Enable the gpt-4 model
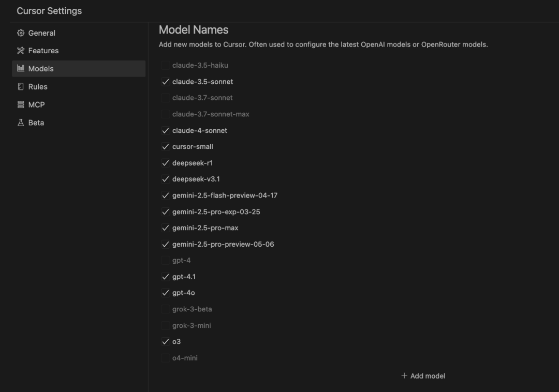 tap(165, 260)
